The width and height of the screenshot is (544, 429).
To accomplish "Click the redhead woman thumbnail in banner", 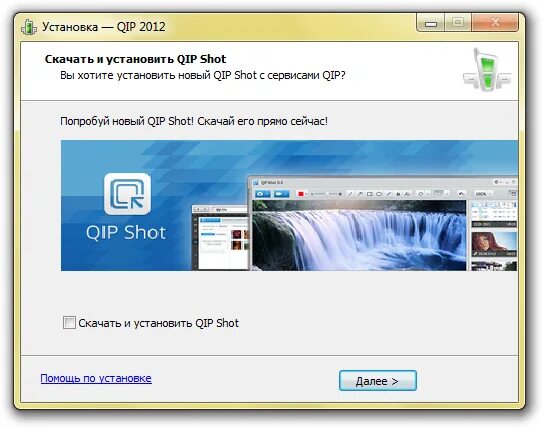I will (494, 244).
